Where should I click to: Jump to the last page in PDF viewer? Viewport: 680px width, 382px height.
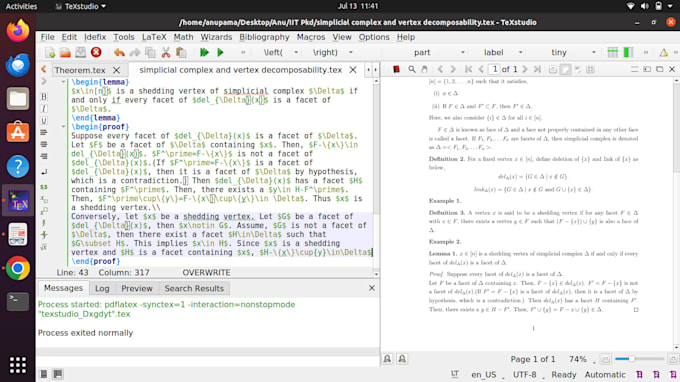(x=537, y=69)
